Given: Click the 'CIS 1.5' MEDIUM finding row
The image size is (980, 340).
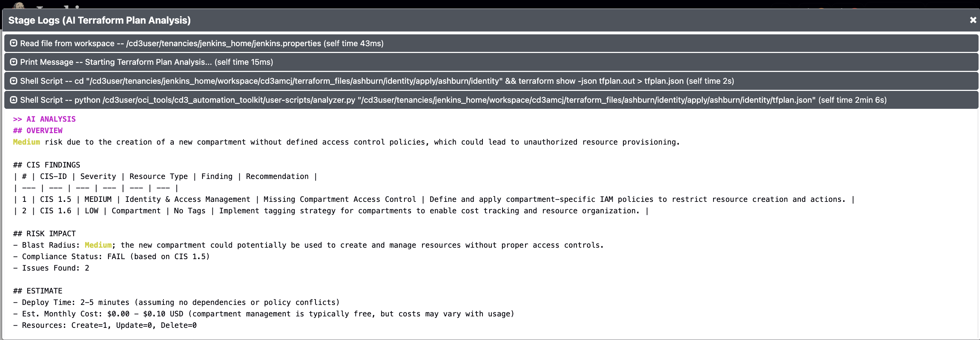Looking at the screenshot, I should click(x=434, y=199).
